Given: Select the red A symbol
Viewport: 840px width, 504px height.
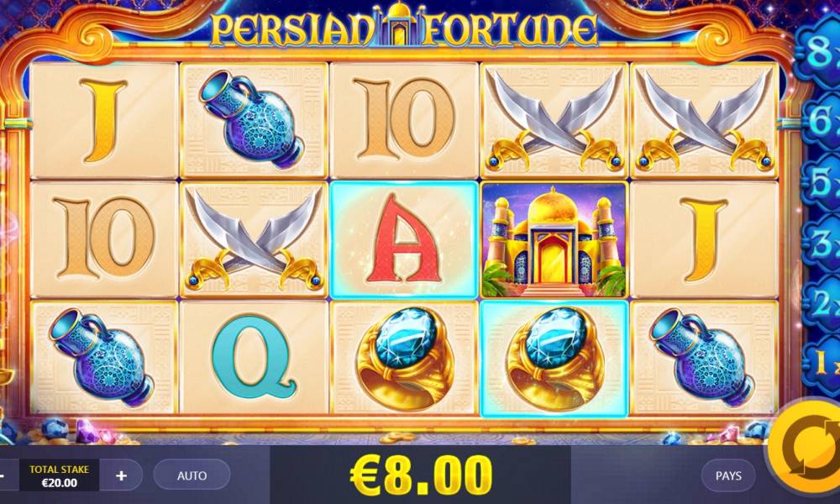Looking at the screenshot, I should (404, 239).
